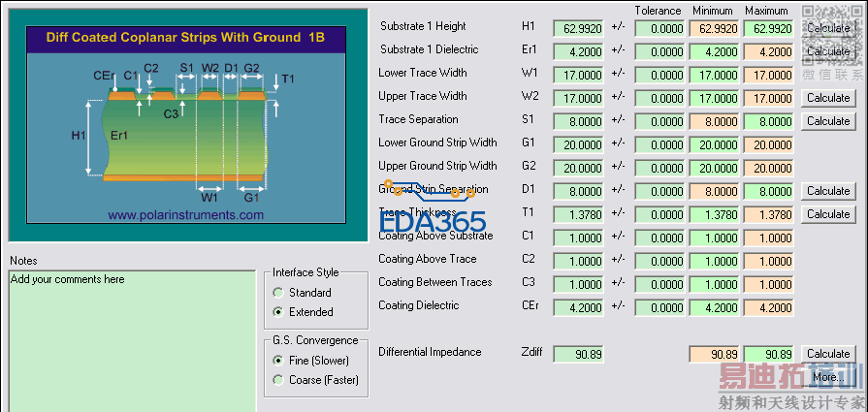Click Calculate for Trace Separation
The height and width of the screenshot is (412, 868).
[828, 121]
